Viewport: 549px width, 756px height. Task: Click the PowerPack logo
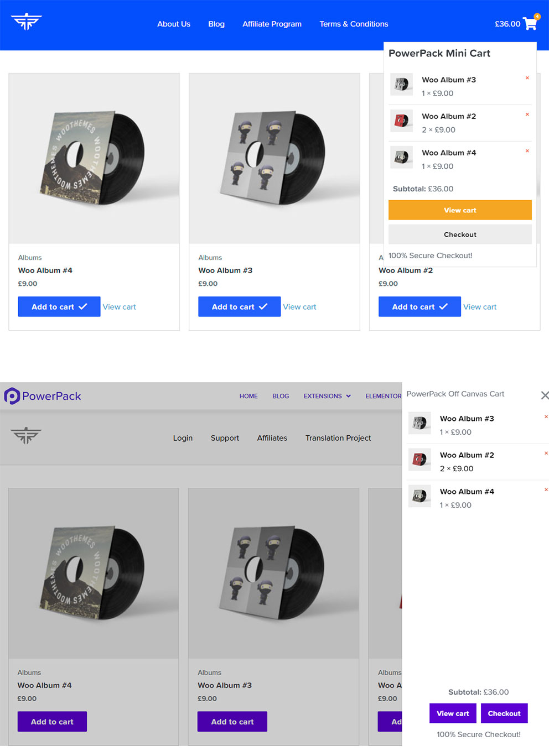43,395
